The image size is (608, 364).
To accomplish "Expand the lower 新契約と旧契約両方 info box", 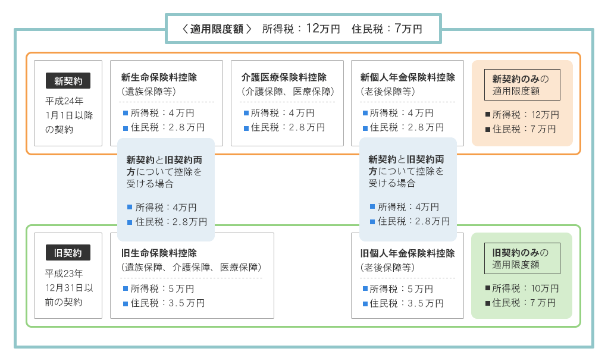I will [x=408, y=190].
